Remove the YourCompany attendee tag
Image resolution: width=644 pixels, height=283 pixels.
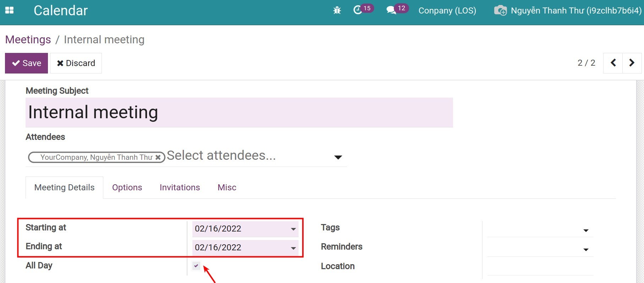(158, 157)
